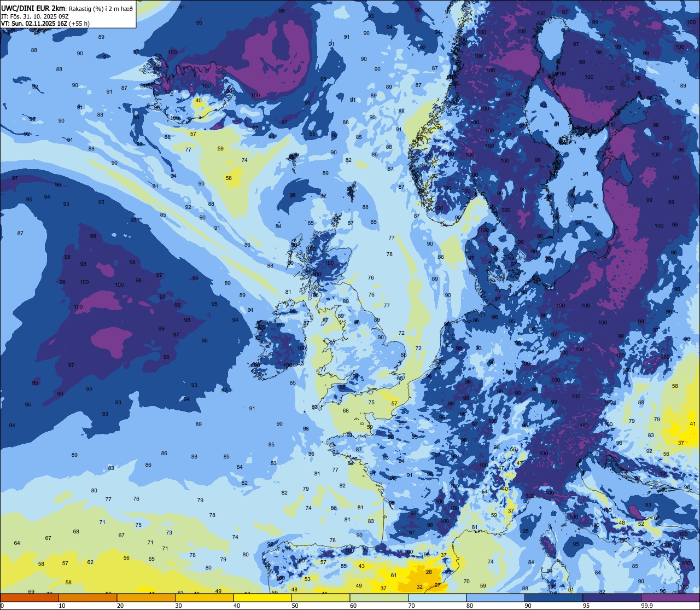Click the '80' tick label under legend bar
Viewport: 700px width, 610px height.
point(469,606)
